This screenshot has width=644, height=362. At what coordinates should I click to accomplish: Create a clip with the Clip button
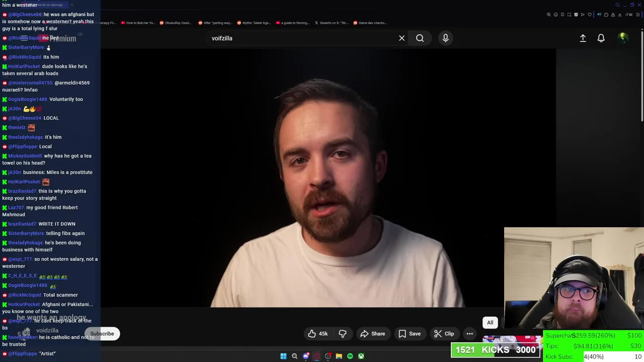(444, 334)
